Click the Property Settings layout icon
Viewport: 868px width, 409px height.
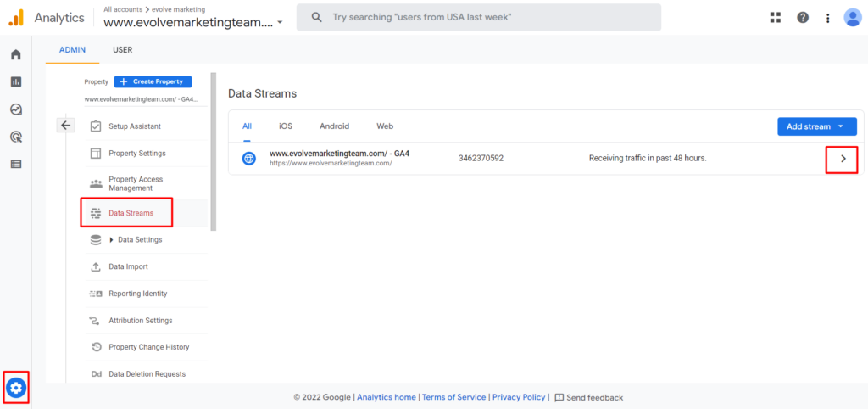pos(95,153)
